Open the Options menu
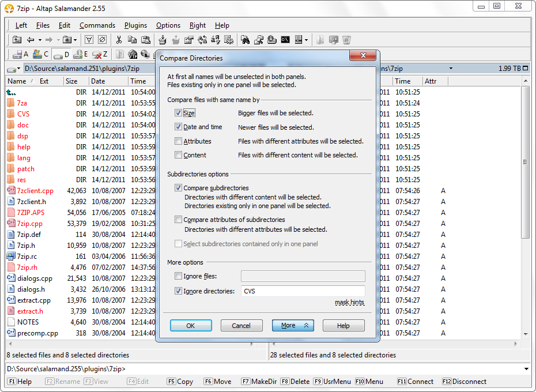This screenshot has height=392, width=536. pyautogui.click(x=168, y=25)
